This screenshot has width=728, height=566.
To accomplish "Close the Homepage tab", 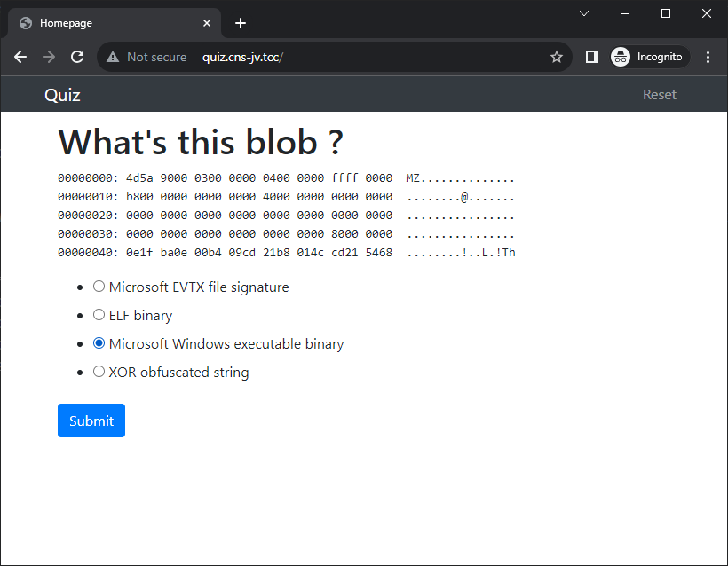I will pos(207,23).
